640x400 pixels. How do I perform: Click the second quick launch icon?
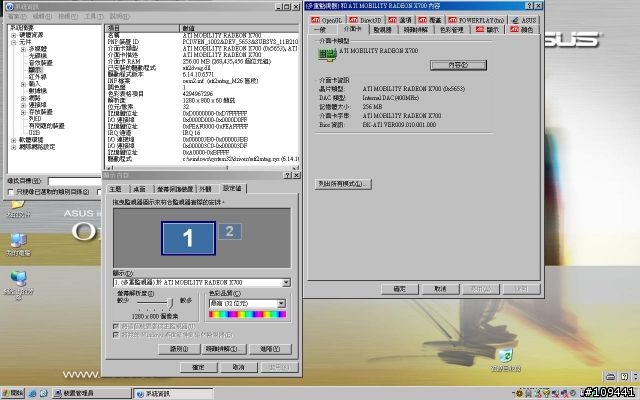pyautogui.click(x=43, y=393)
